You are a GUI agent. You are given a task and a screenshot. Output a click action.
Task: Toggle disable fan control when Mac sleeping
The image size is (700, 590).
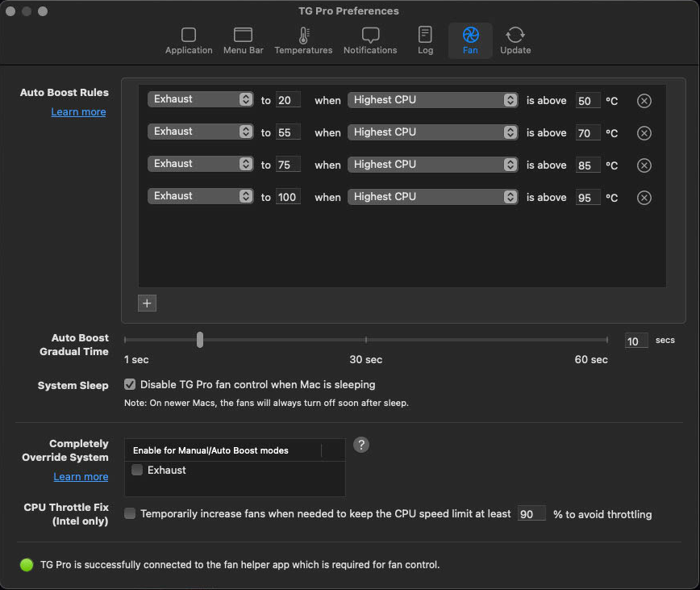[130, 385]
